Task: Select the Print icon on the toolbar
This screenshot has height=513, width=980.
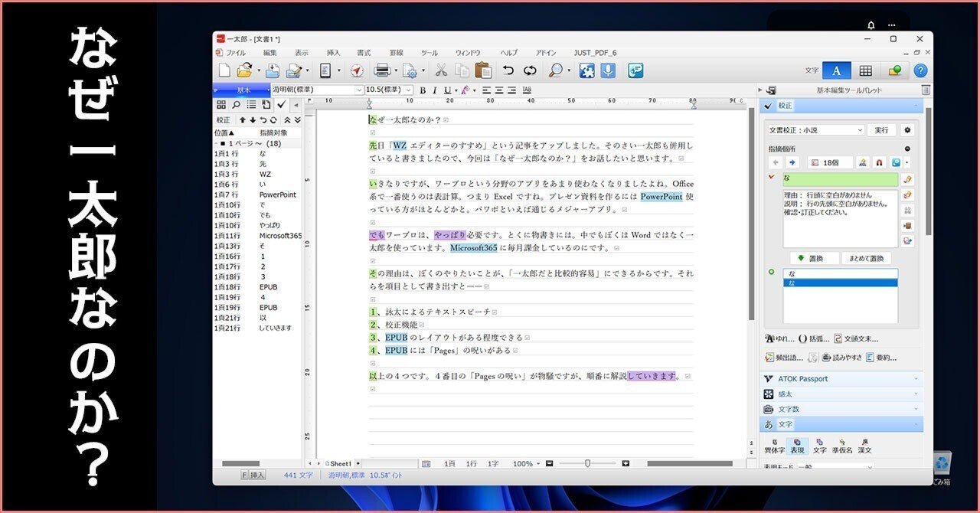Action: pos(381,70)
